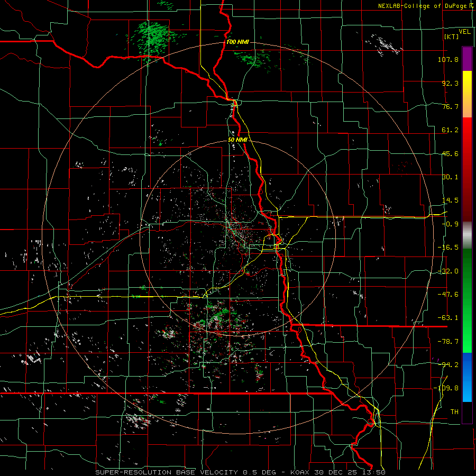Click the TH legend label
This screenshot has height=476, width=476.
pos(454,412)
